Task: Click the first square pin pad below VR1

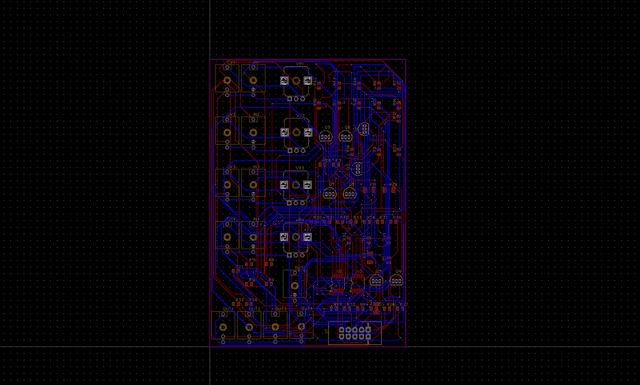Action: point(290,98)
